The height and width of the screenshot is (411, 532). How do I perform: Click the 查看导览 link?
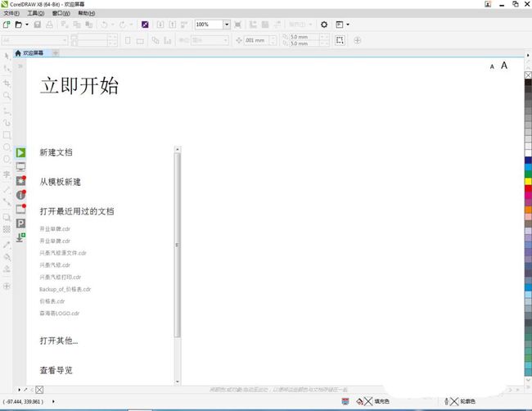click(56, 370)
